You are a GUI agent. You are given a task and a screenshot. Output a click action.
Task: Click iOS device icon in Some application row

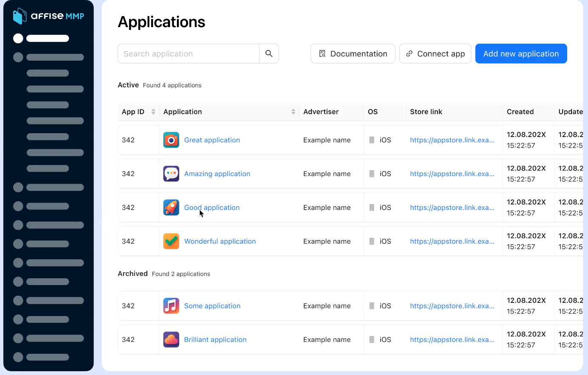(x=372, y=306)
